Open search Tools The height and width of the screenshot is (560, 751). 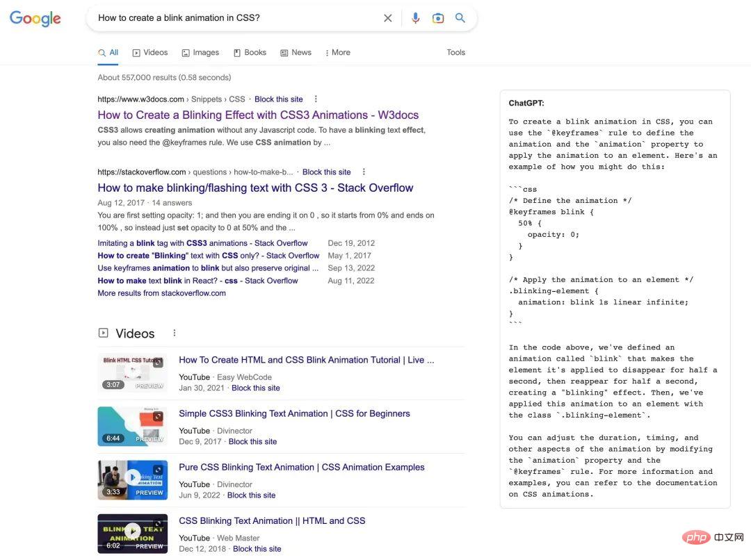click(x=456, y=53)
